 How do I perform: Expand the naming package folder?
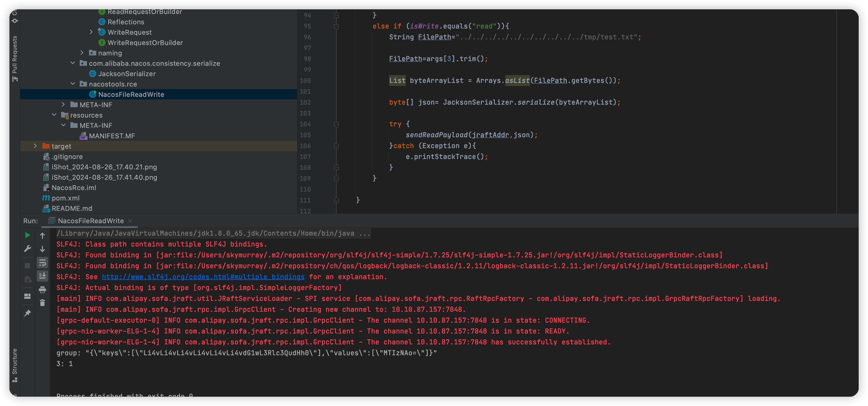[82, 53]
